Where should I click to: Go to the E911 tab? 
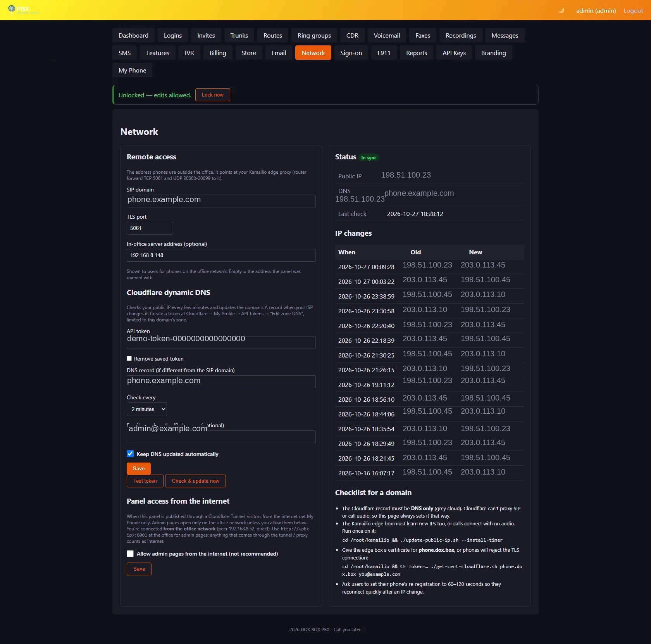(x=384, y=53)
